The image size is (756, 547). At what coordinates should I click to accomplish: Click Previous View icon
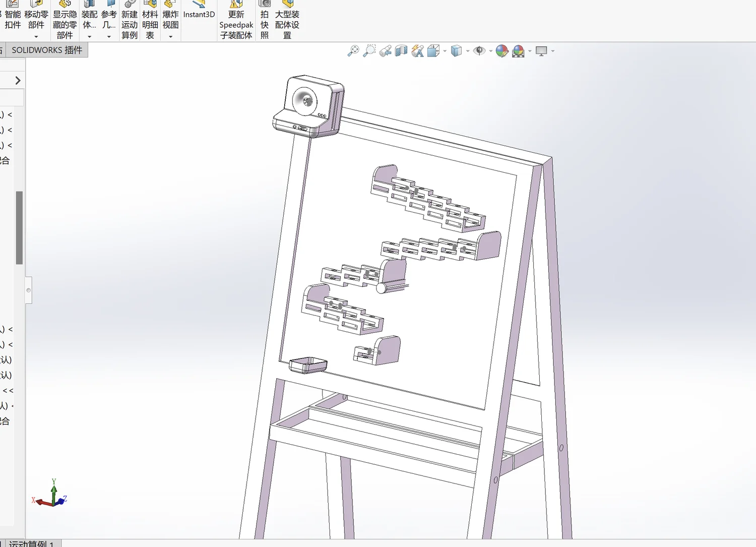coord(386,51)
